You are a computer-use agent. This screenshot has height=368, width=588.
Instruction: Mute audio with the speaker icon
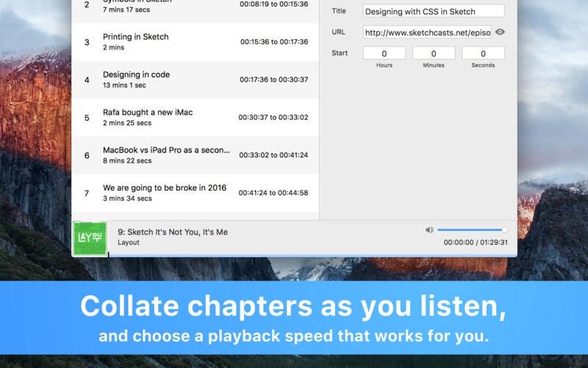point(429,230)
